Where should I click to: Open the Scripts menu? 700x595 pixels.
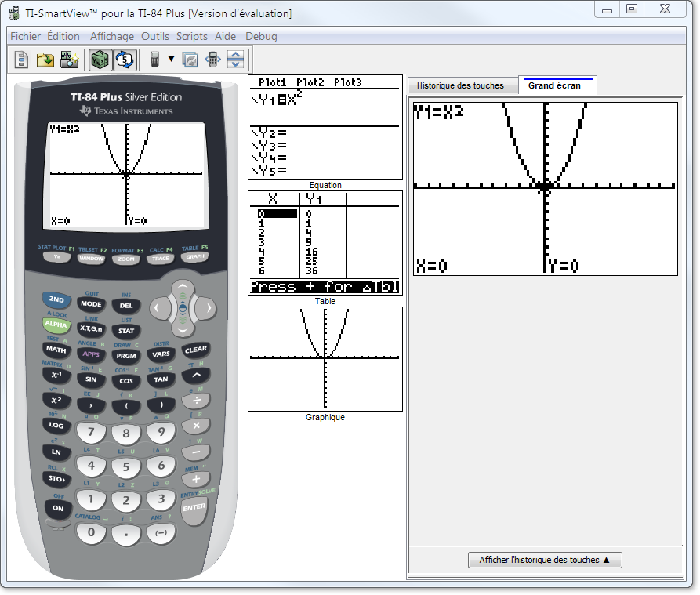pos(191,36)
